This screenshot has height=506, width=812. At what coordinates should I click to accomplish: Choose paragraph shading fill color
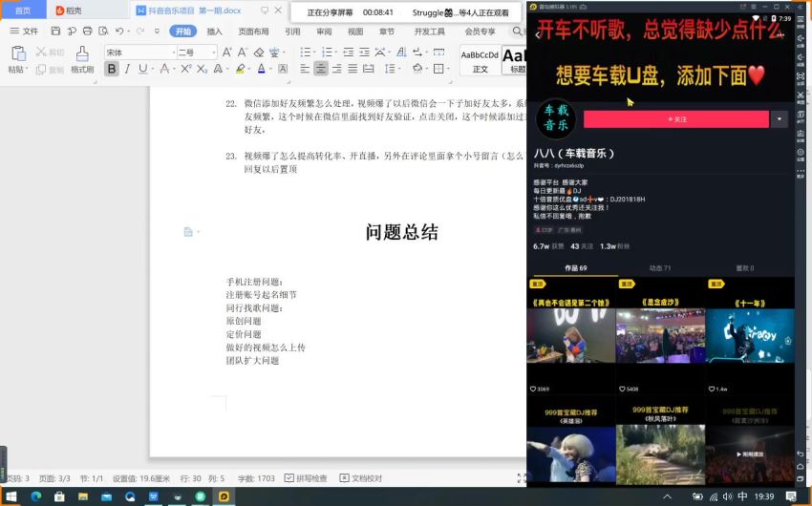coord(417,69)
